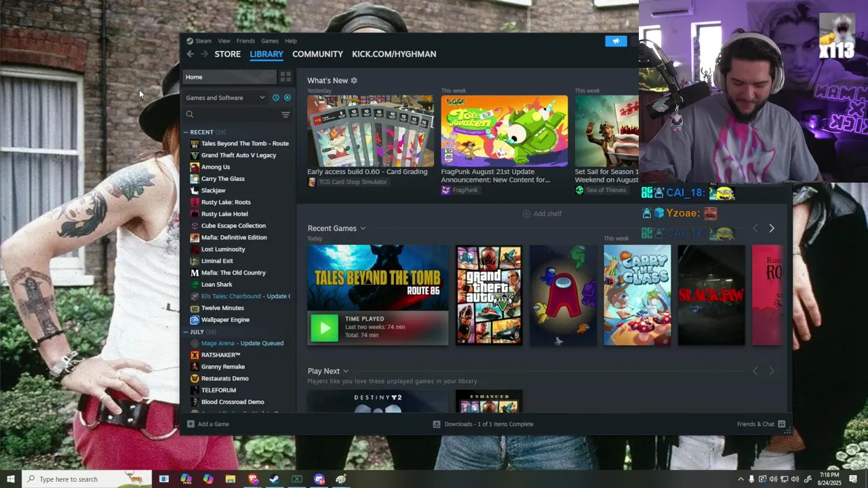Select Carry The Glass in game list
The image size is (868, 488).
(222, 179)
